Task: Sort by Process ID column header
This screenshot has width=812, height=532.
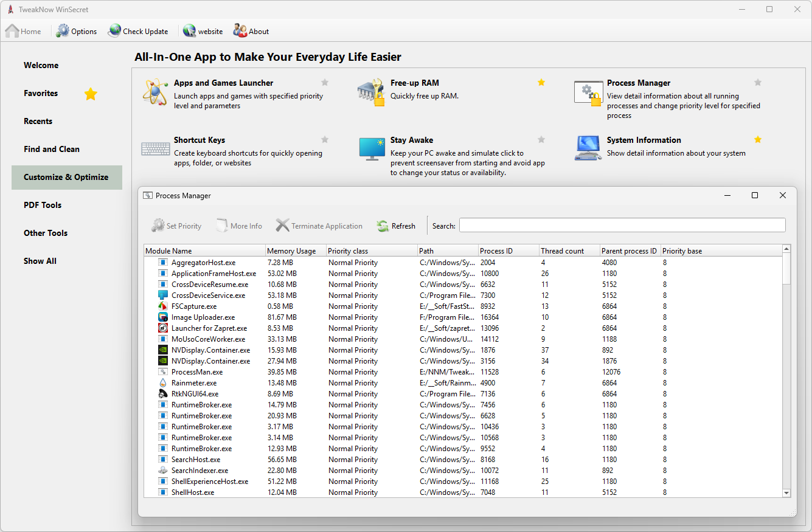Action: click(x=509, y=250)
